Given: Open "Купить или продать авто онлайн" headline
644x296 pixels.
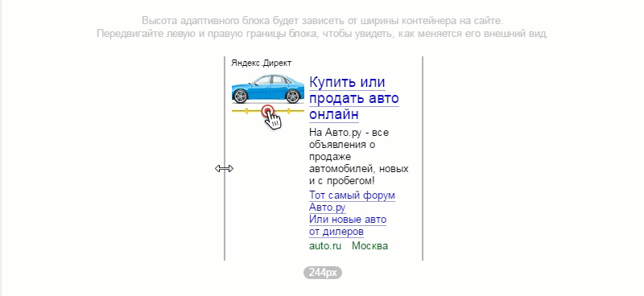Looking at the screenshot, I should (354, 98).
